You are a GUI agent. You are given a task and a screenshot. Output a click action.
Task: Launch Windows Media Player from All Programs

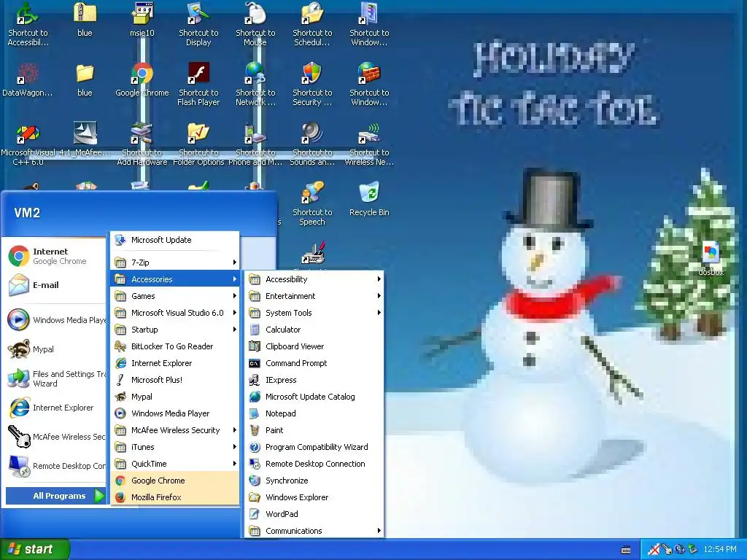click(x=175, y=413)
